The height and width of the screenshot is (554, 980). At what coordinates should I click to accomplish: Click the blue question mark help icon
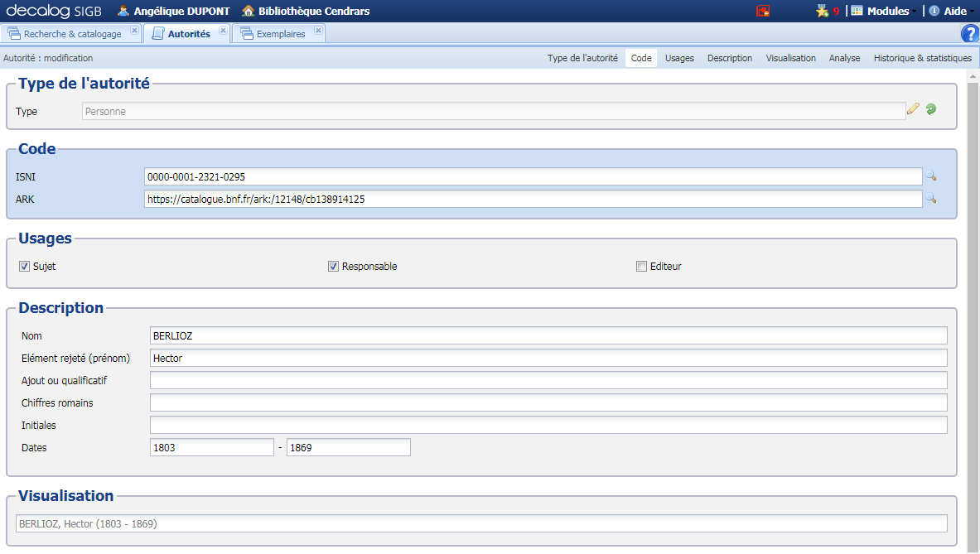point(969,33)
